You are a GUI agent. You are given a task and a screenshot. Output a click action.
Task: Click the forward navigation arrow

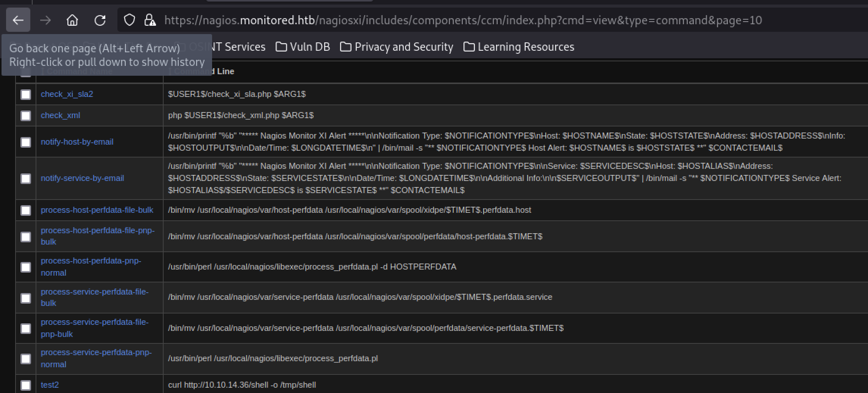click(x=45, y=20)
